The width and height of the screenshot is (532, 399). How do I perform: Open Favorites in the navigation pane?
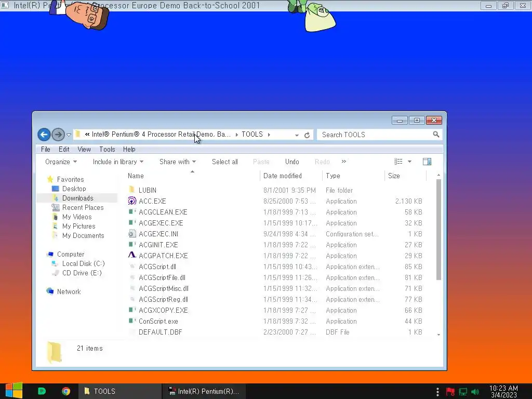pos(70,179)
